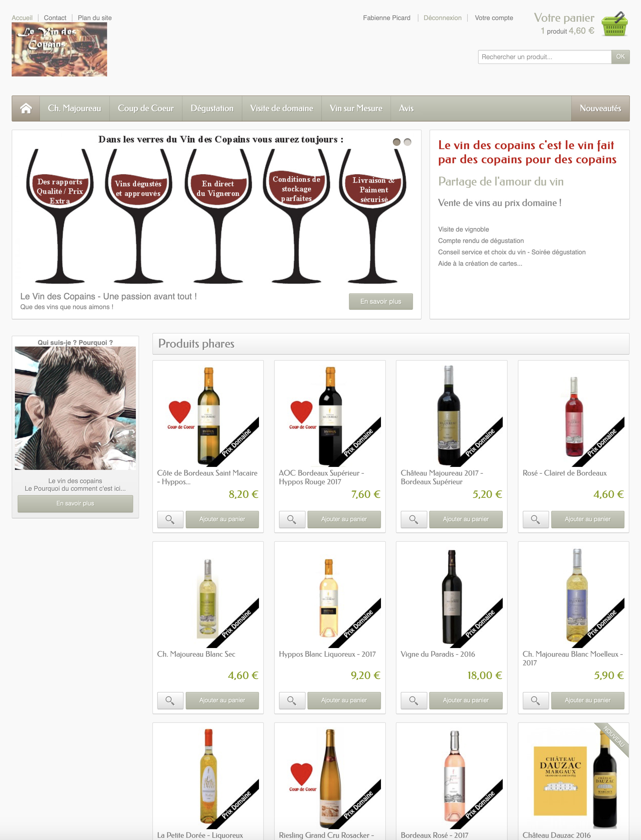641x840 pixels.
Task: Click magnifier under Hyppos Blanc Liquoreux 2017
Action: [292, 700]
